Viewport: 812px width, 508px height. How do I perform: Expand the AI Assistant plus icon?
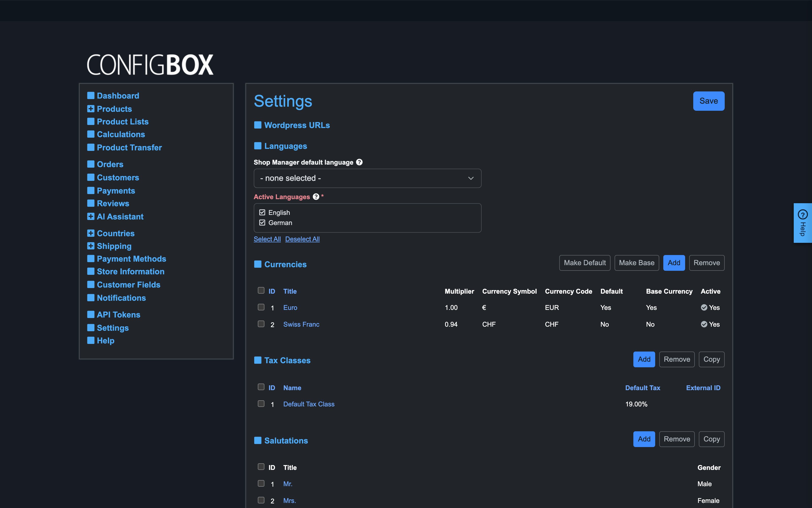pyautogui.click(x=91, y=216)
